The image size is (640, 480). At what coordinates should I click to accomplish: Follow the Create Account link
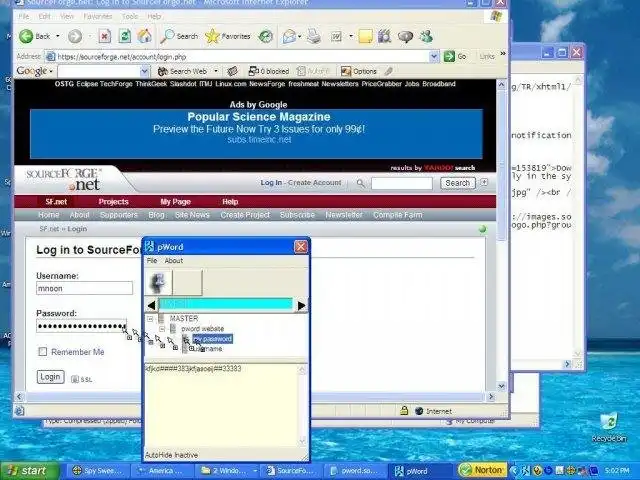(314, 183)
